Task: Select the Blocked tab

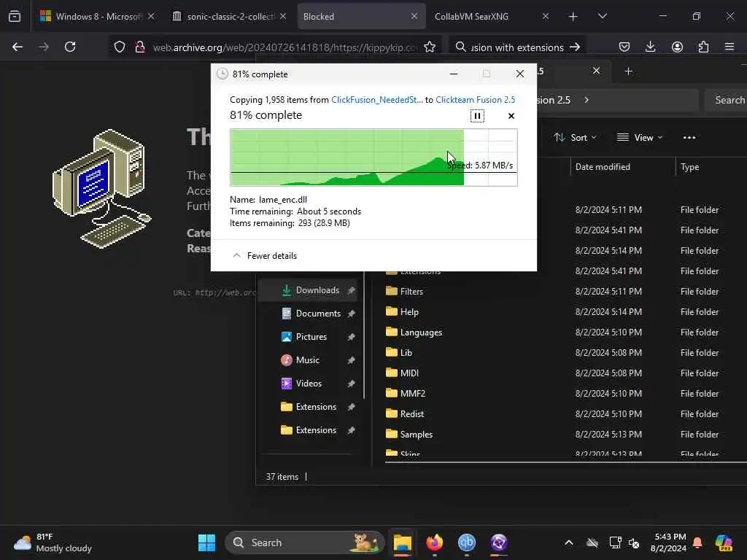Action: pyautogui.click(x=361, y=16)
